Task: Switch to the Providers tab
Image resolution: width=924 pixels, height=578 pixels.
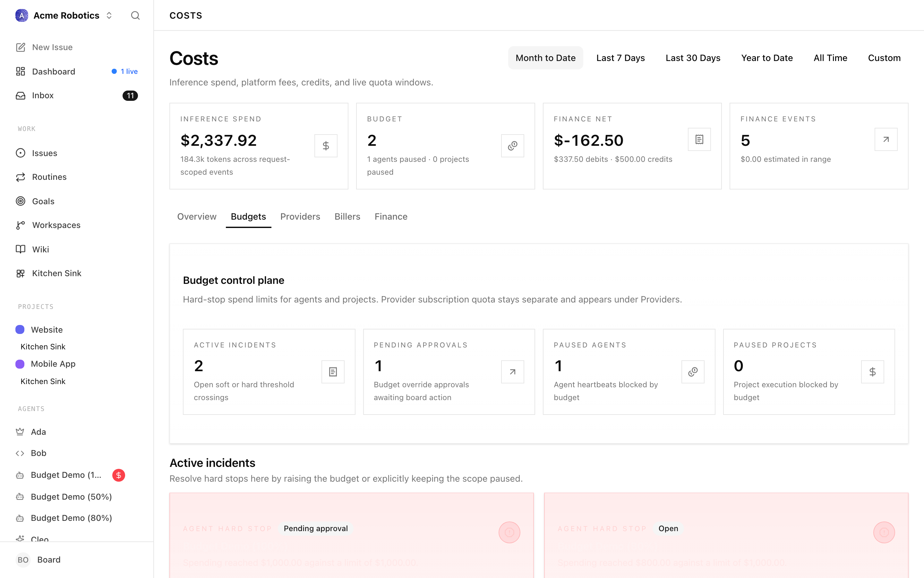Action: (x=300, y=216)
